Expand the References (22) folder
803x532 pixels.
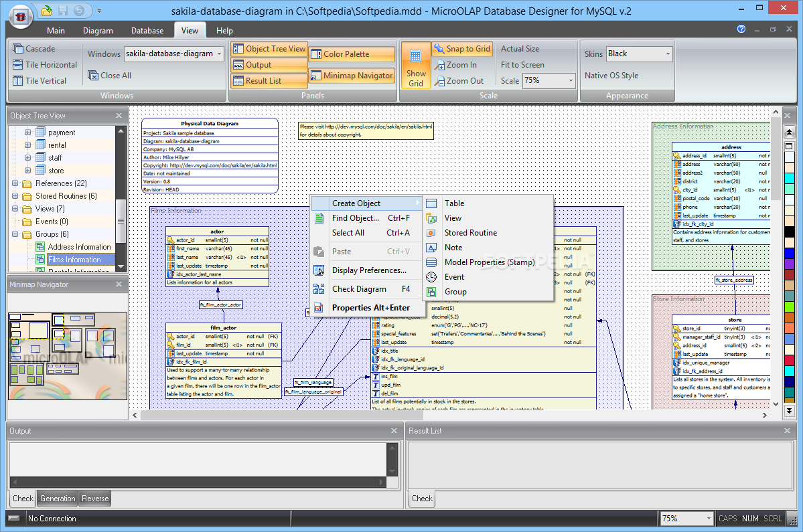(x=15, y=183)
